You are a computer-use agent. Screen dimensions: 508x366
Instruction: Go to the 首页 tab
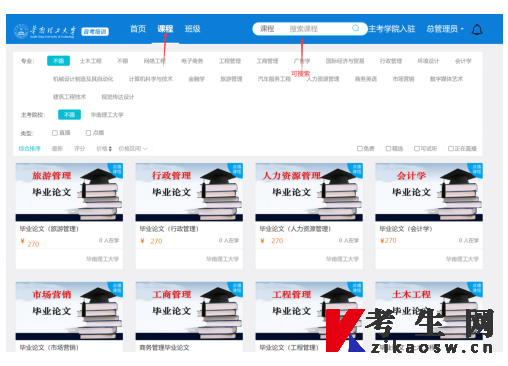pos(138,29)
